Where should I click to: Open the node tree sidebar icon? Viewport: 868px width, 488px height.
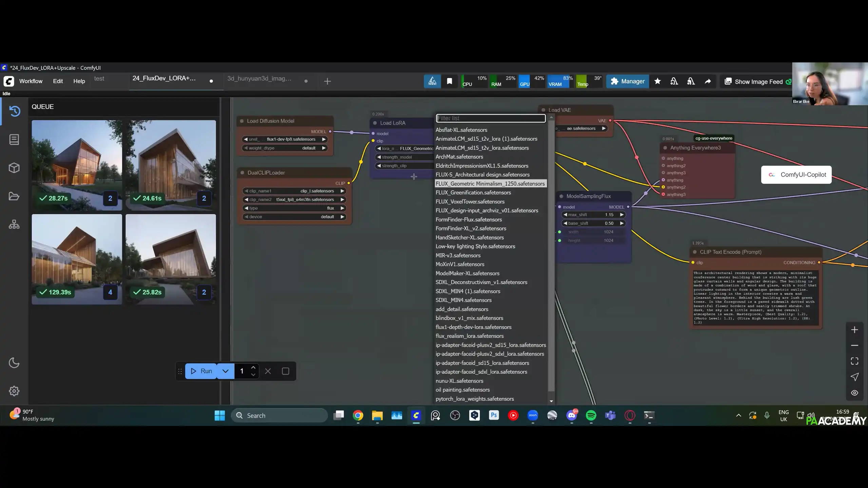click(14, 225)
